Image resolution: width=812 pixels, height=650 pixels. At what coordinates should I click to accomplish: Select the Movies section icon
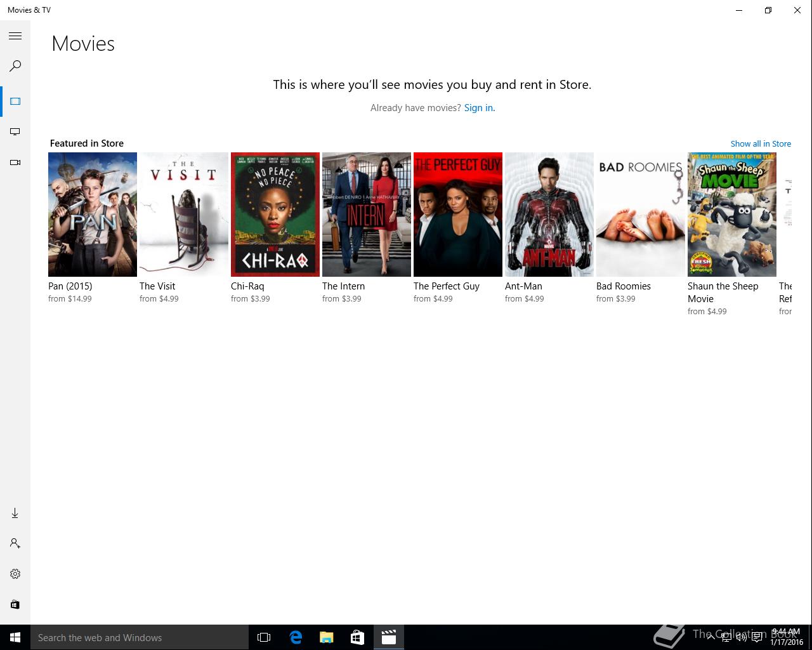[x=15, y=102]
